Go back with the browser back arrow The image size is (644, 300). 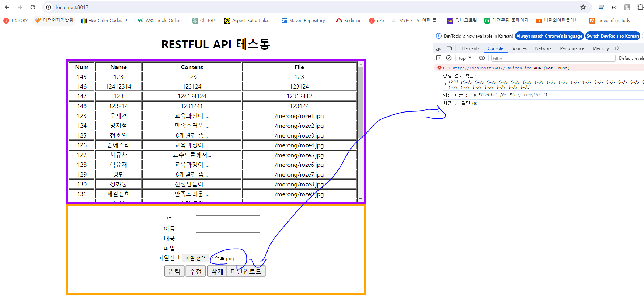click(7, 7)
